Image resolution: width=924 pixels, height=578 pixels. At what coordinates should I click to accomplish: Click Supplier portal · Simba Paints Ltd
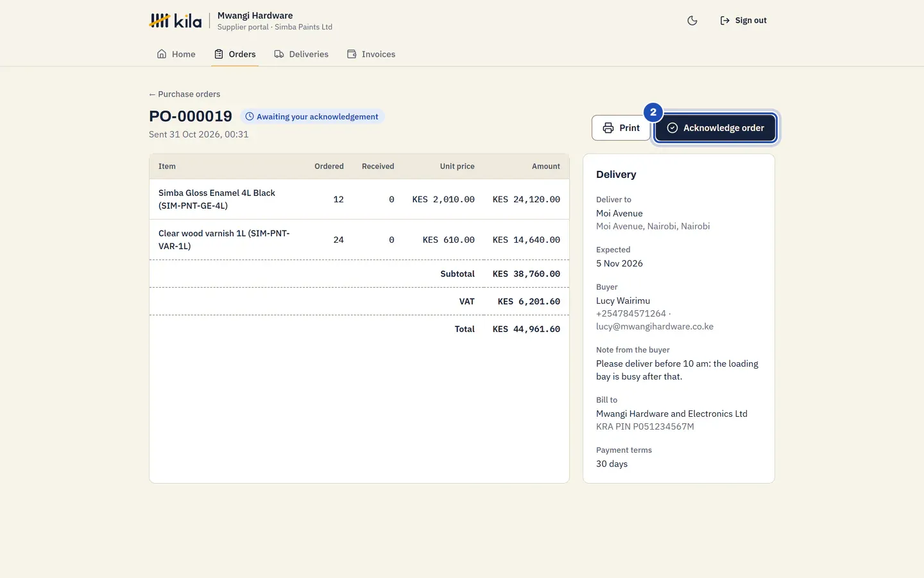(275, 27)
